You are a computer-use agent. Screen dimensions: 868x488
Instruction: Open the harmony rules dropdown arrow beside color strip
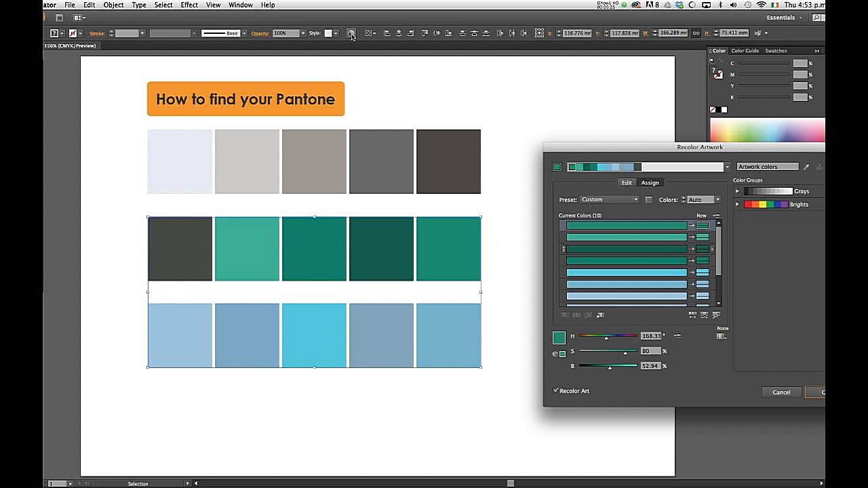728,167
